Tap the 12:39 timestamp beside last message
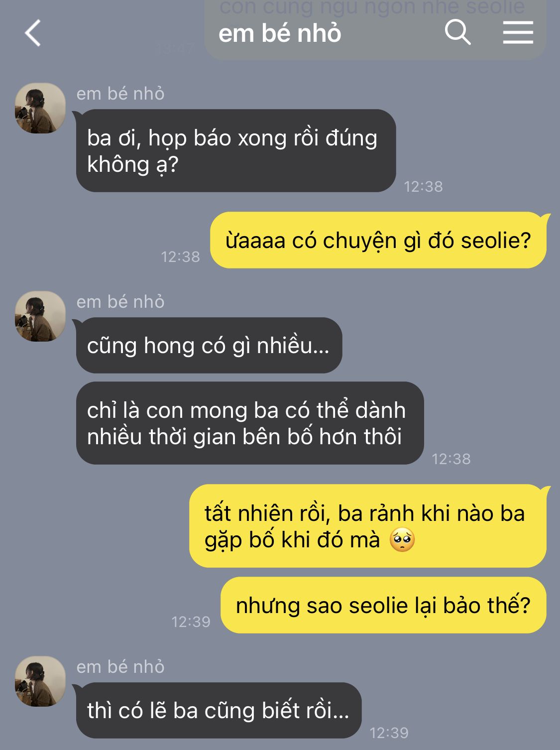 [389, 733]
